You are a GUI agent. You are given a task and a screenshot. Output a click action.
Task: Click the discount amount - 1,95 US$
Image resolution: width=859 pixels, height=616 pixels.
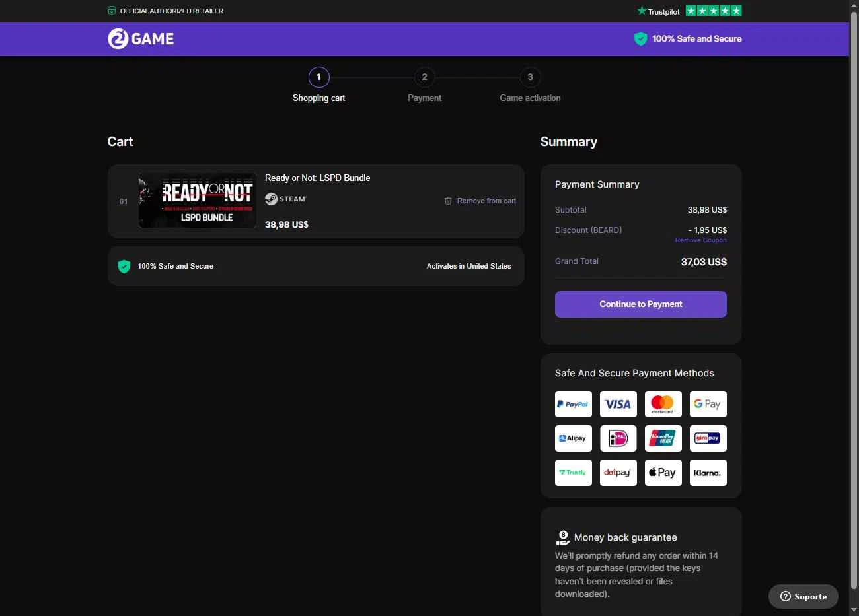point(707,230)
